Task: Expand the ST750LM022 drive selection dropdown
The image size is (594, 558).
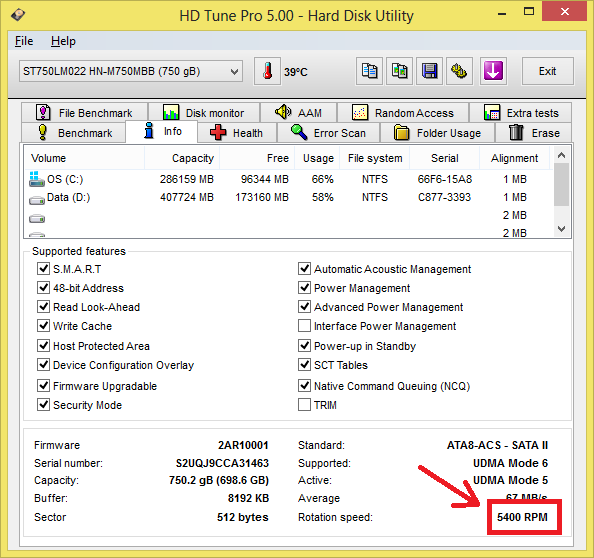Action: tap(131, 71)
